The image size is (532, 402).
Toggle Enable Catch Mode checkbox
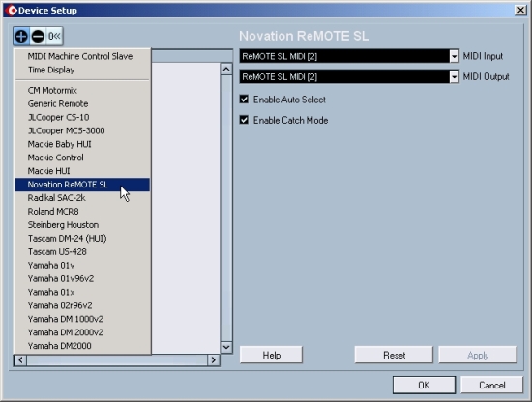pos(244,120)
